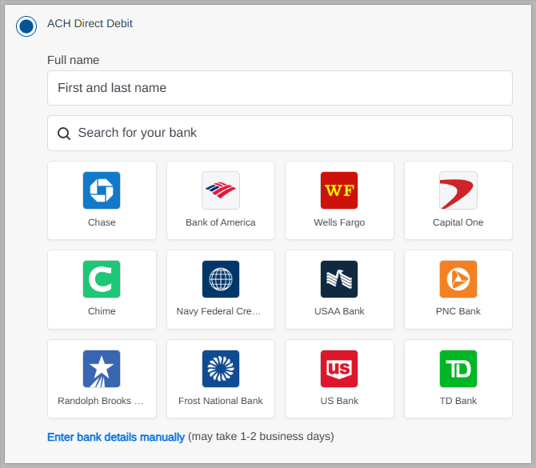Image resolution: width=536 pixels, height=468 pixels.
Task: Choose the Chase bank logo icon
Action: click(x=102, y=190)
